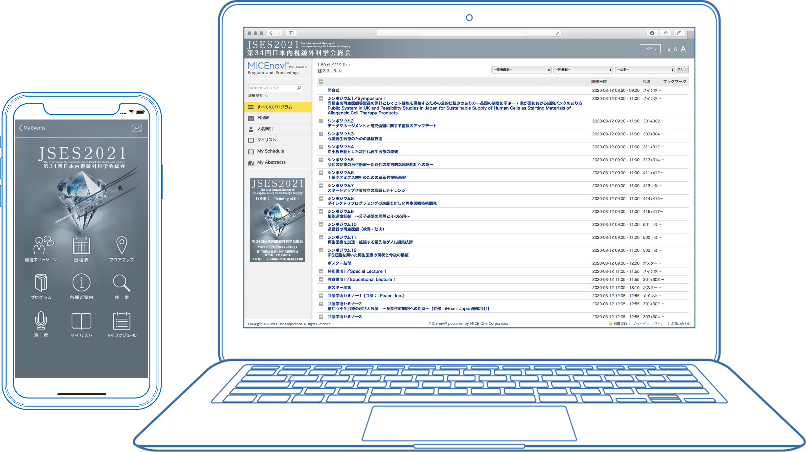Open the calendar timetable icon on the phone
The image size is (806, 452).
point(81,245)
